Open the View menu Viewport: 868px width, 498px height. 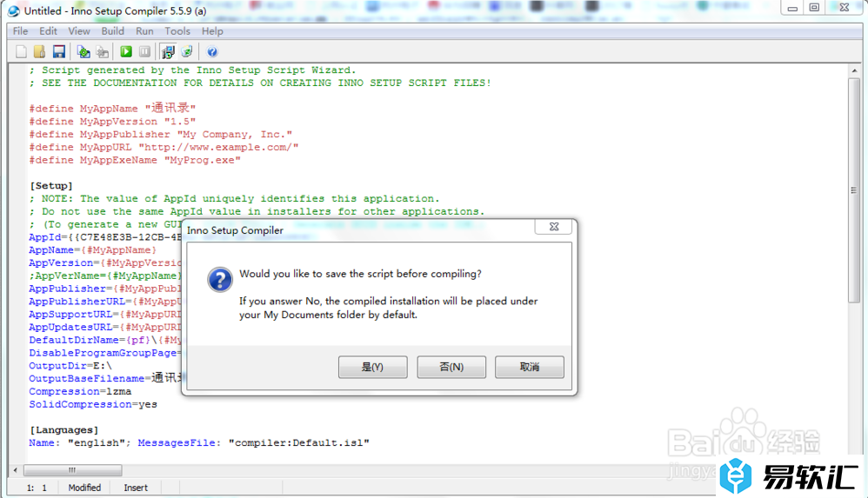pyautogui.click(x=79, y=31)
